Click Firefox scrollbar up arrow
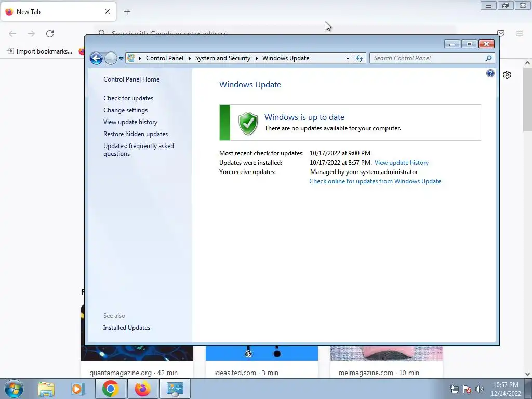The image size is (532, 399). pos(527,63)
